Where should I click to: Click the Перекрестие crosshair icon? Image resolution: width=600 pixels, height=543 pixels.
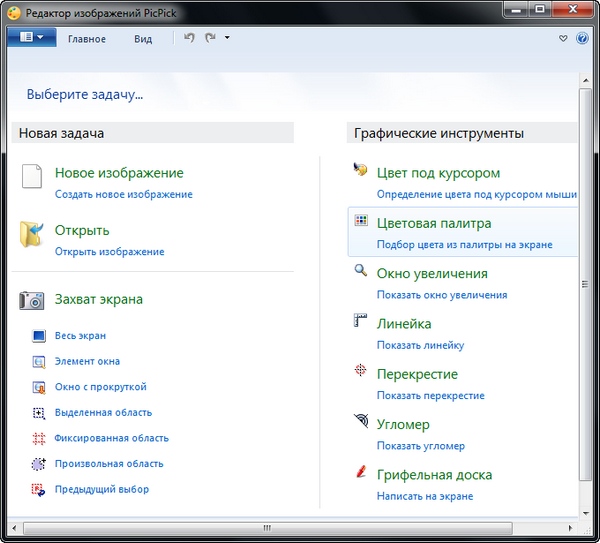(x=361, y=372)
